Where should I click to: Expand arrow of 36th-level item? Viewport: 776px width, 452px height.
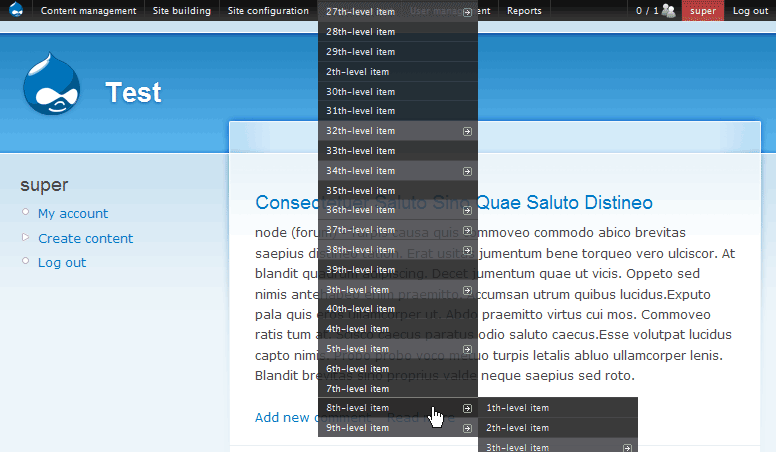(467, 210)
